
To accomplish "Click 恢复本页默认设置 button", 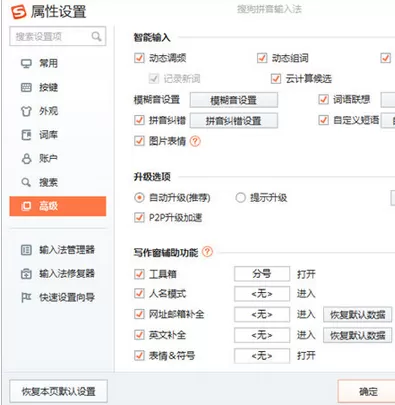I will (59, 391).
